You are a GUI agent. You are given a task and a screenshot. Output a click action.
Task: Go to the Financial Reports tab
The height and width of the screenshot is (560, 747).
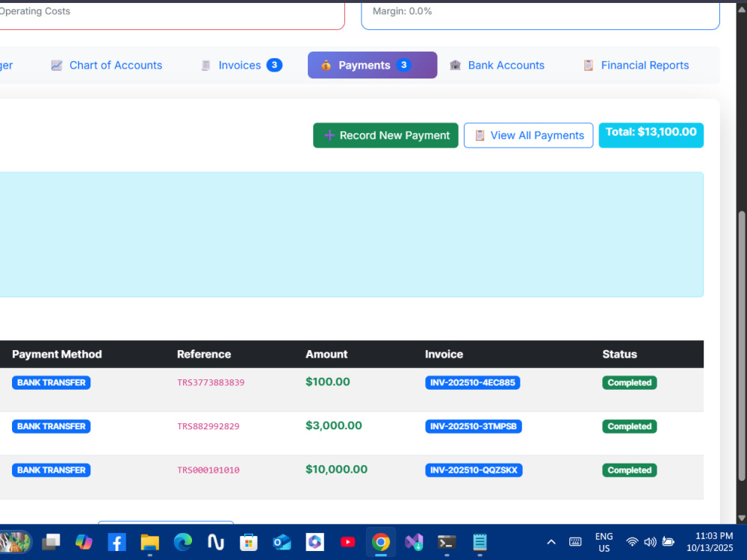pyautogui.click(x=636, y=65)
